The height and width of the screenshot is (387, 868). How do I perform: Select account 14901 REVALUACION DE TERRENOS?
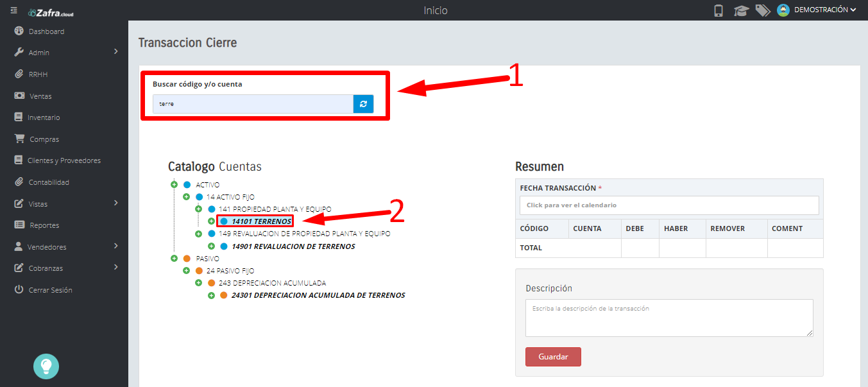coord(293,246)
